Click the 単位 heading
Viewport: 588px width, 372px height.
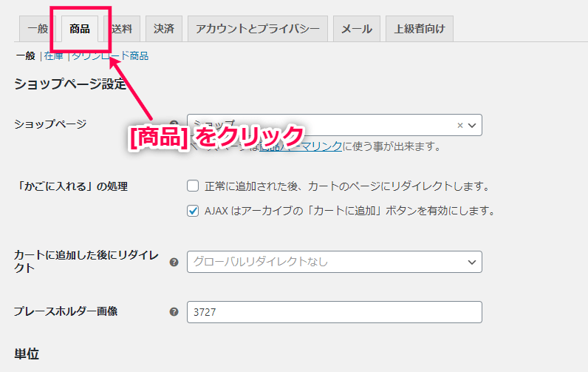pos(27,354)
